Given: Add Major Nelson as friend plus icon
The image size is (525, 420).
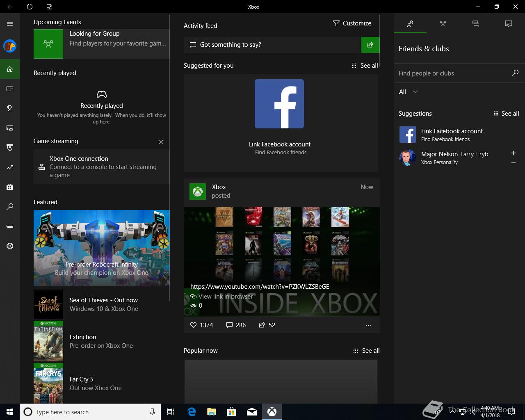Looking at the screenshot, I should (514, 153).
